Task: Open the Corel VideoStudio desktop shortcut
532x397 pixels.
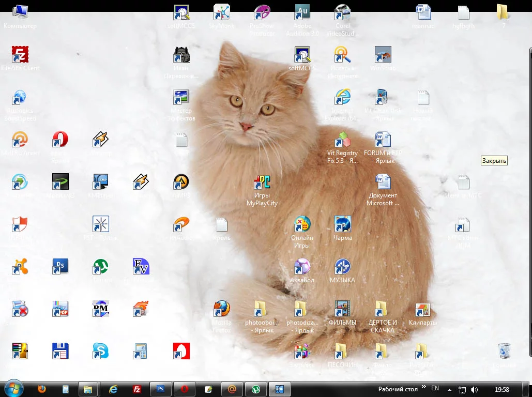Action: point(342,12)
